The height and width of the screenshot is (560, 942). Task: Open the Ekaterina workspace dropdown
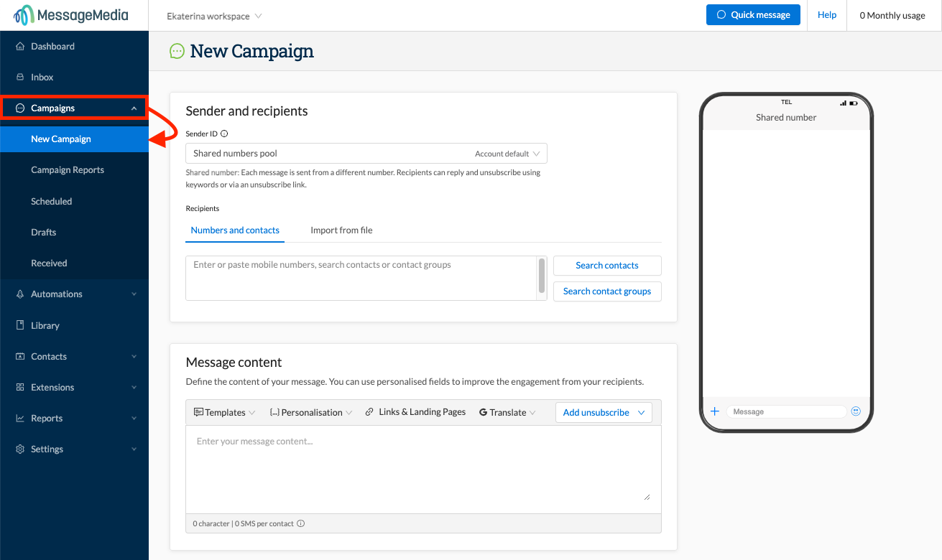coord(214,16)
